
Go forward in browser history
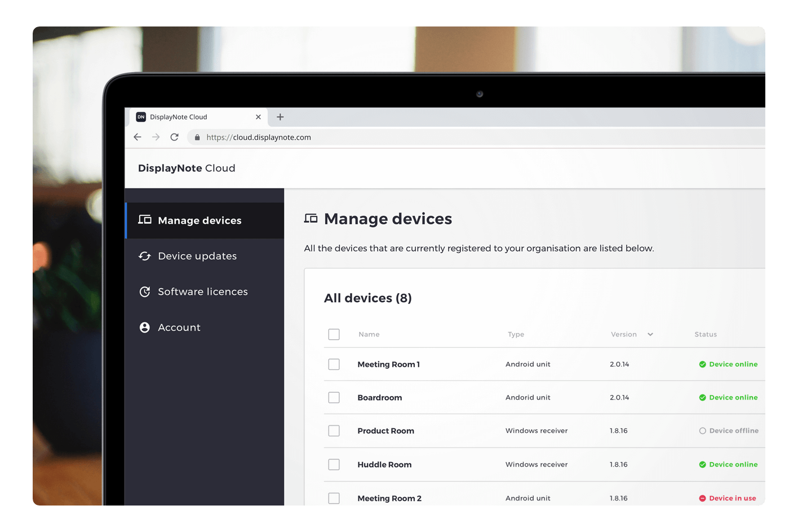[x=156, y=137]
